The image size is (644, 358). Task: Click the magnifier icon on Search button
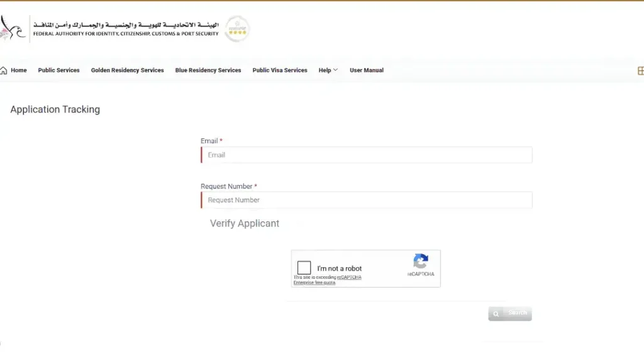pos(496,314)
